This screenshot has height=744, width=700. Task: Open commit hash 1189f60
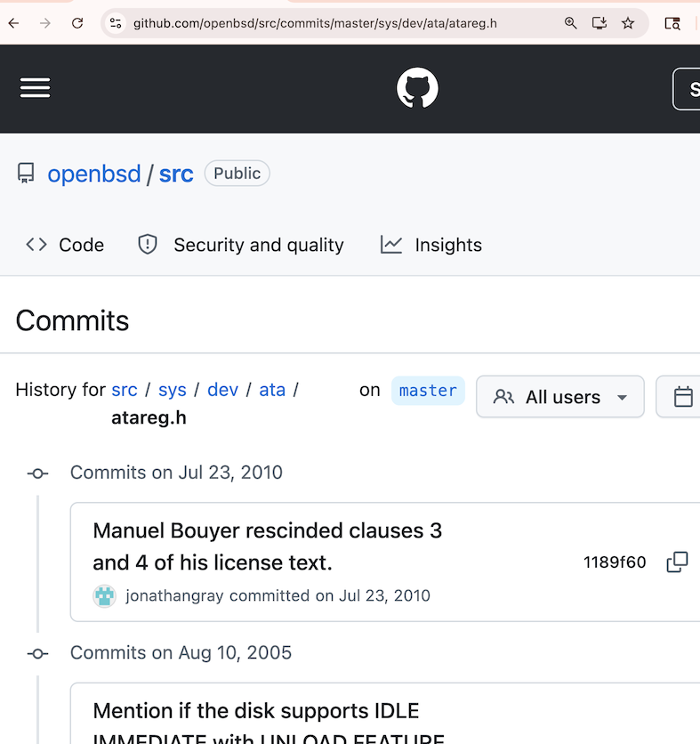(x=615, y=562)
